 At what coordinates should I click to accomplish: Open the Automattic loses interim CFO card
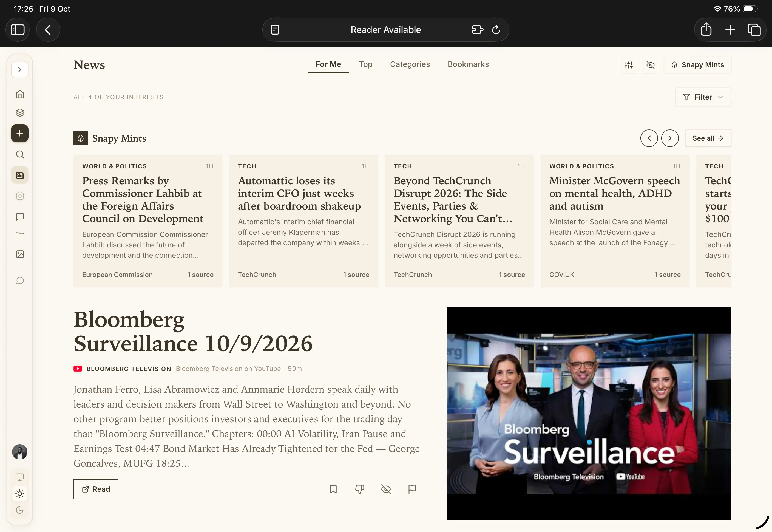point(303,221)
